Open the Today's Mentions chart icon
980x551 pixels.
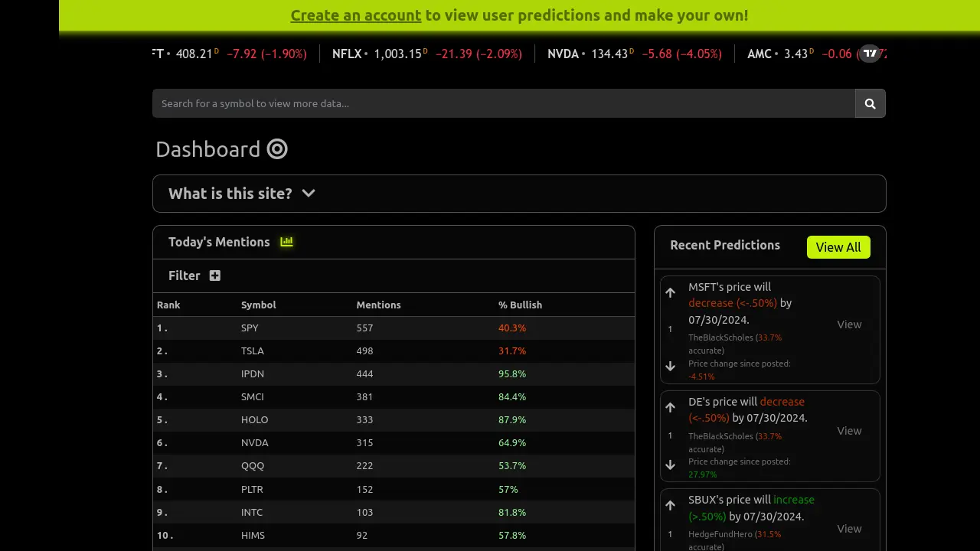[286, 242]
